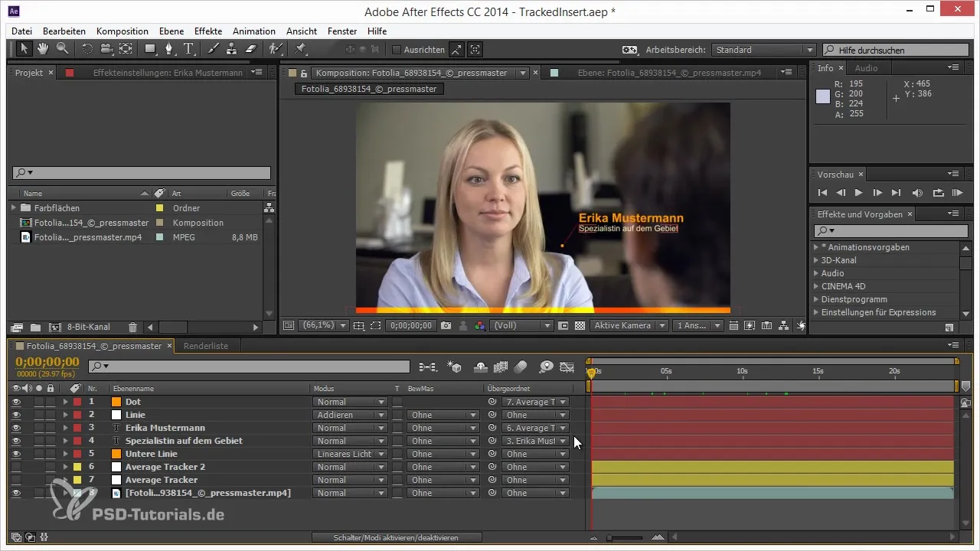Viewport: 980px width, 551px height.
Task: Click the 8-Bit-Kanal color depth button
Action: 88,327
